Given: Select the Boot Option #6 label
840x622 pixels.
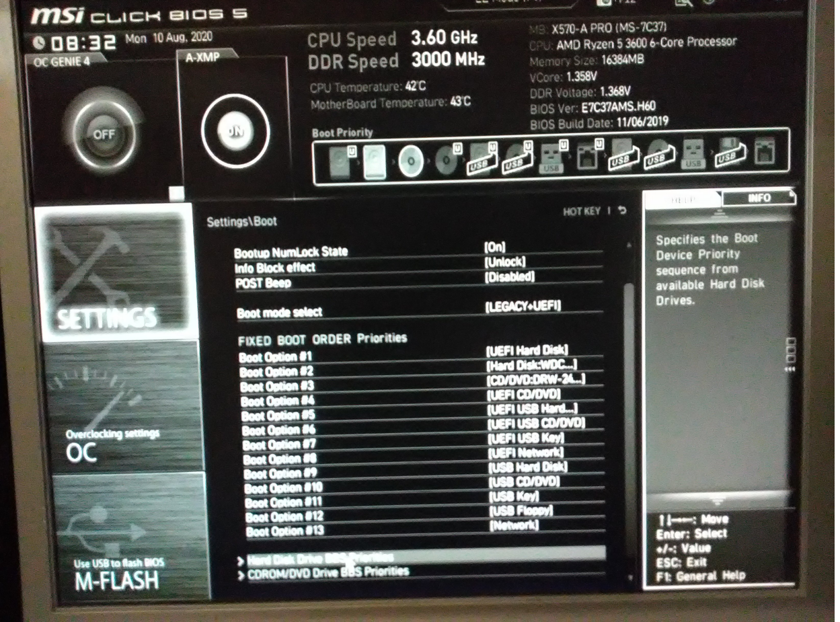Looking at the screenshot, I should pos(278,430).
